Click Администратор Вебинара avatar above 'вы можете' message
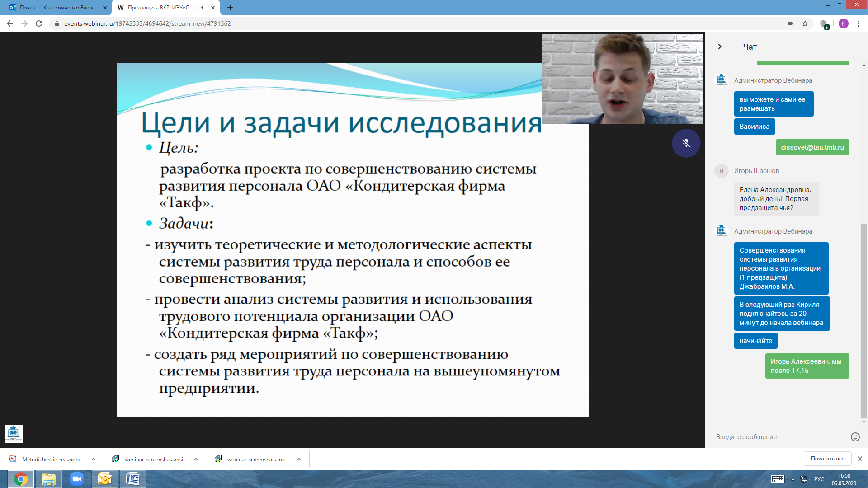The image size is (868, 488). (x=722, y=80)
